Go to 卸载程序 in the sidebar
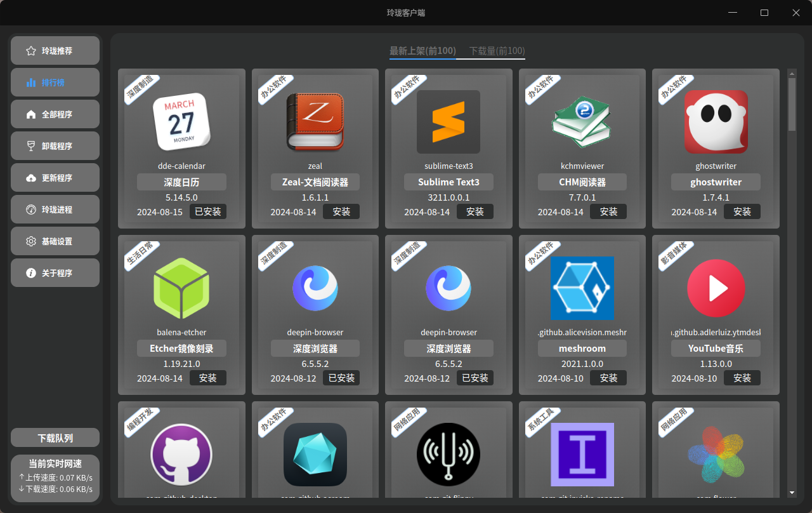 pyautogui.click(x=55, y=146)
